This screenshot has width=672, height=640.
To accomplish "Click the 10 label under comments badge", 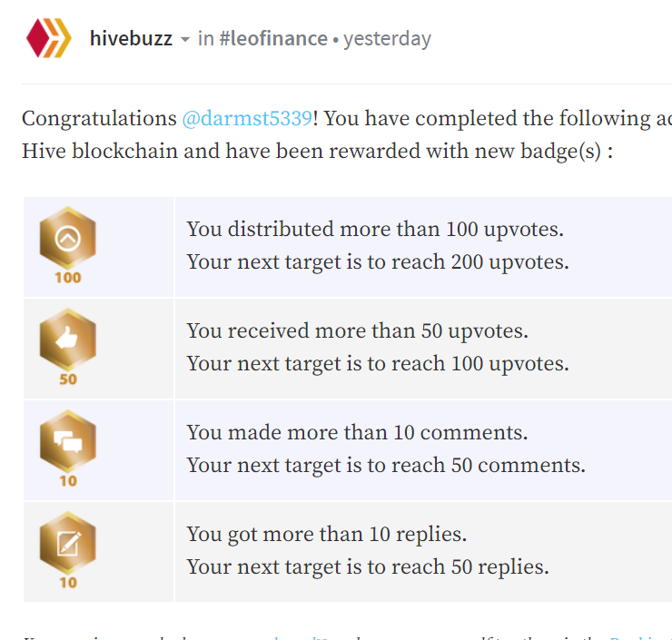I will point(68,480).
